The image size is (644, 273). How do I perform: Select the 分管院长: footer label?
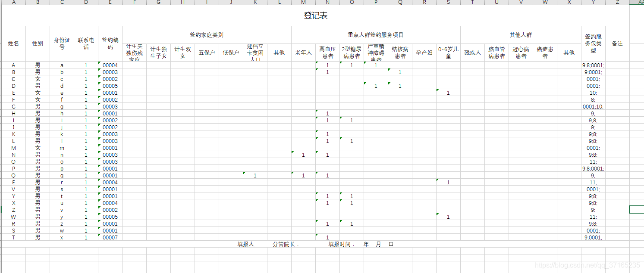click(x=286, y=244)
